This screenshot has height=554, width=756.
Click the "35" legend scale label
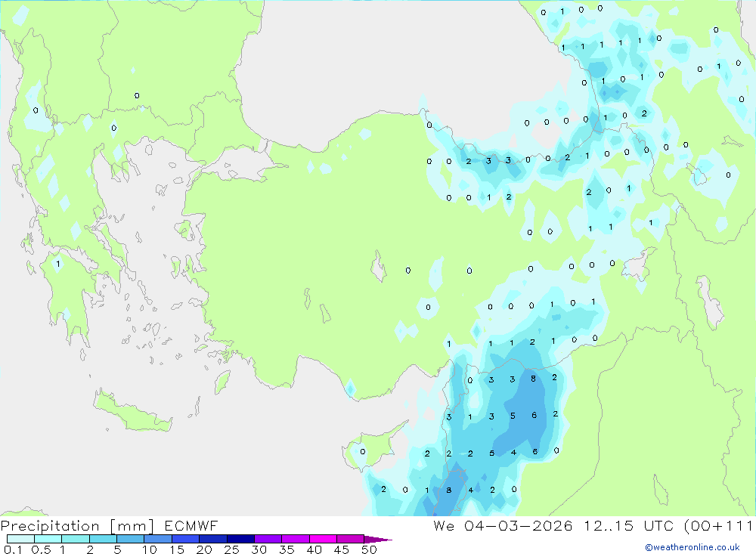tap(287, 549)
